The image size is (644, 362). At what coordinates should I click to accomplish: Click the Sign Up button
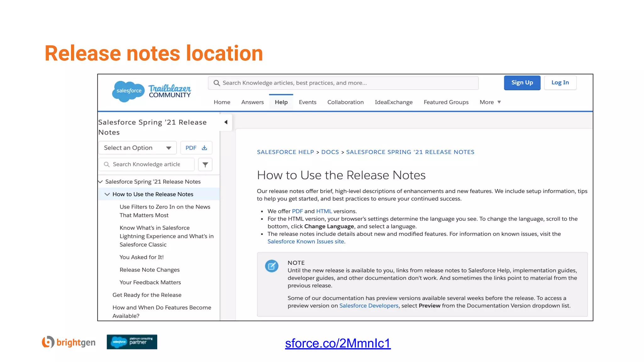click(522, 83)
